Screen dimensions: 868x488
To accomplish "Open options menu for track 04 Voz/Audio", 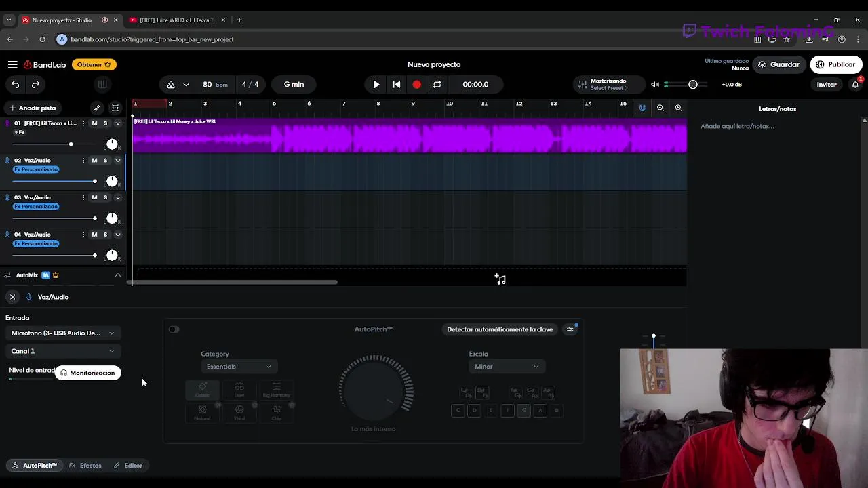I will click(x=83, y=235).
